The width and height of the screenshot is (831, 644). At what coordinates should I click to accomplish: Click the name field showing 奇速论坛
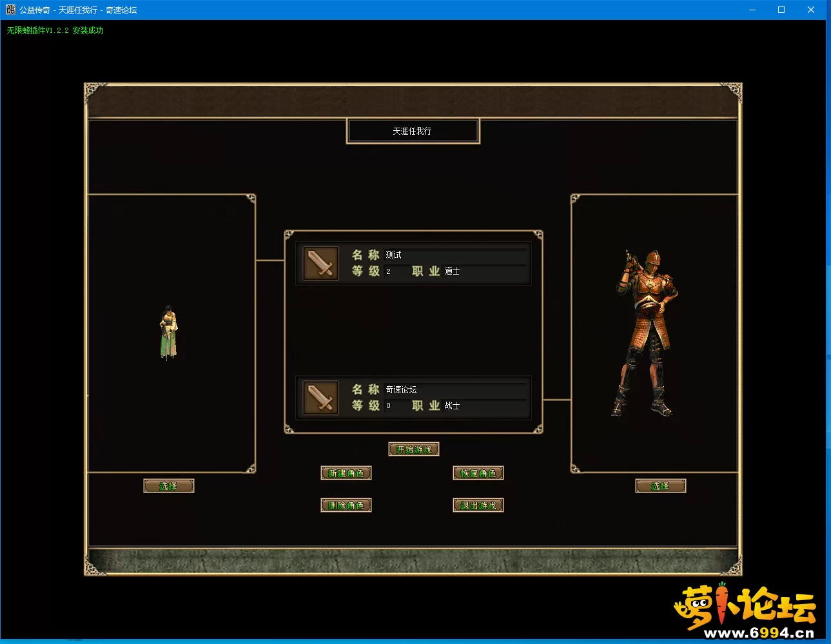(x=455, y=389)
